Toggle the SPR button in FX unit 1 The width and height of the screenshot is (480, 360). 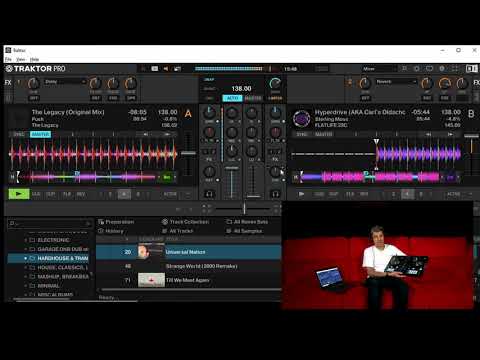(131, 98)
